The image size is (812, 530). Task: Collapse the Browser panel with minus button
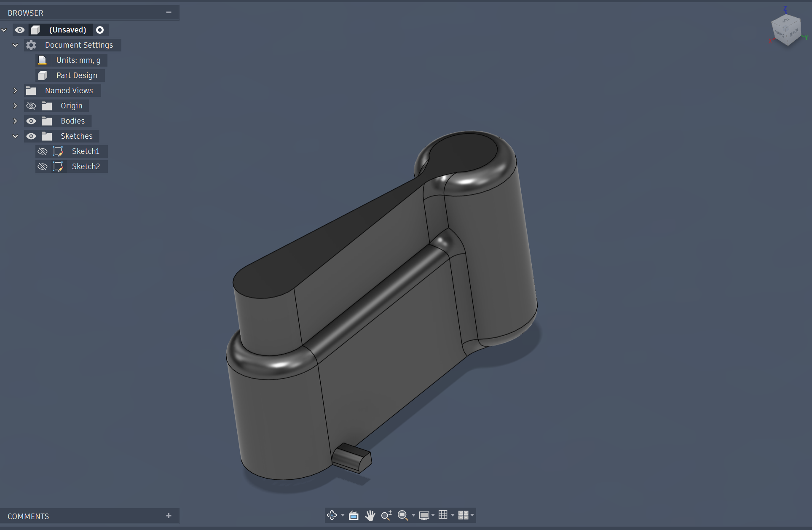(169, 12)
